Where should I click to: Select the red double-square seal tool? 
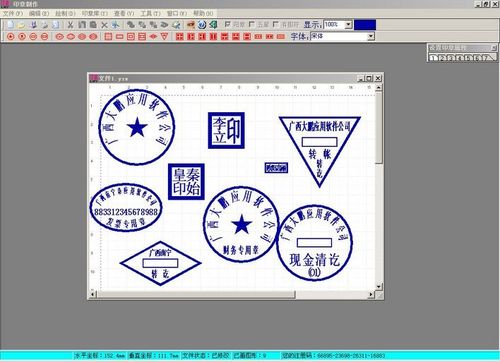[131, 36]
